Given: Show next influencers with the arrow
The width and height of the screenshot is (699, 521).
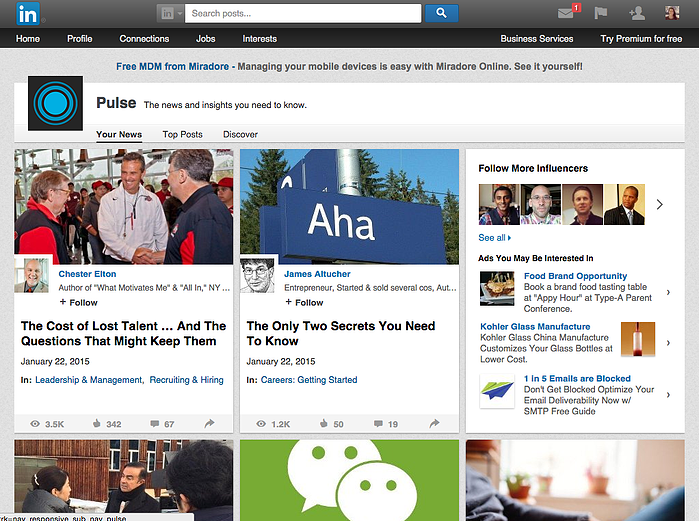Looking at the screenshot, I should pyautogui.click(x=660, y=205).
